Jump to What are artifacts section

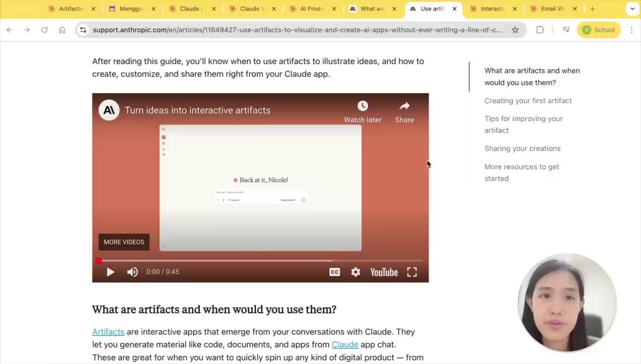pyautogui.click(x=532, y=76)
